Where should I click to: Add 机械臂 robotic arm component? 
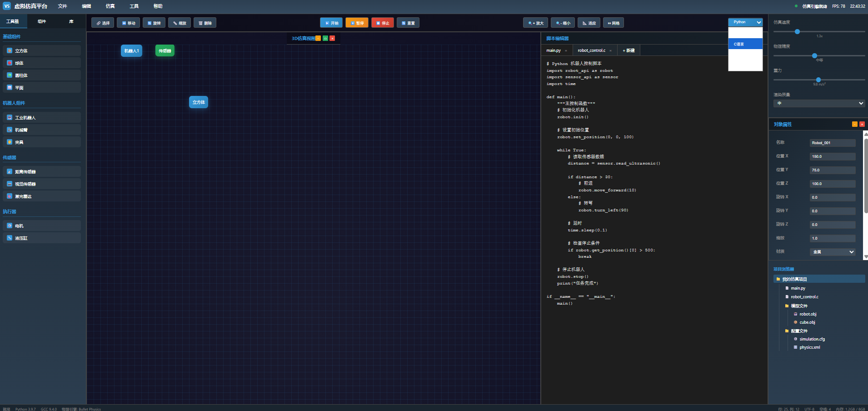tap(42, 130)
